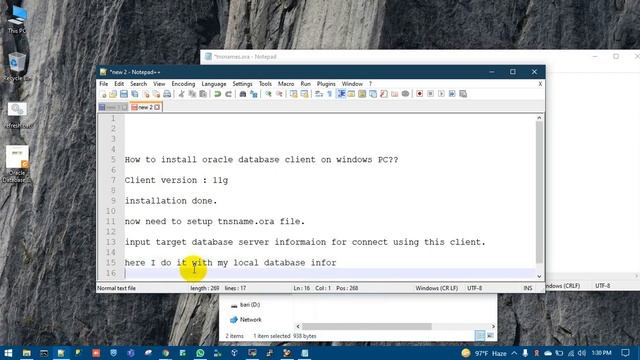This screenshot has width=640, height=360.
Task: Open the Plugins menu
Action: click(326, 84)
